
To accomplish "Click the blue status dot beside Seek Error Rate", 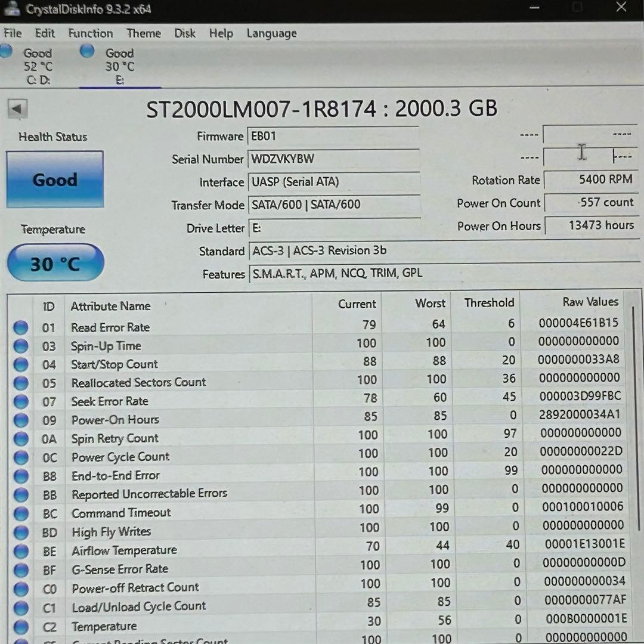I will [21, 401].
